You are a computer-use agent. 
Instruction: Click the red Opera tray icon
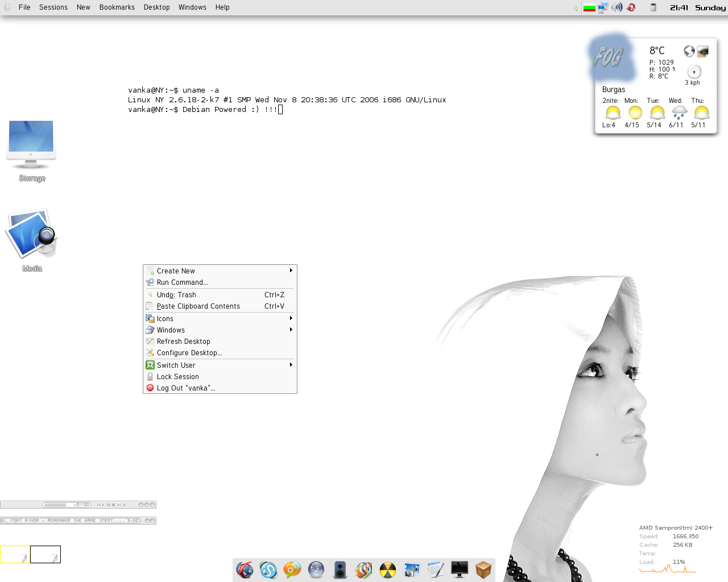click(631, 7)
